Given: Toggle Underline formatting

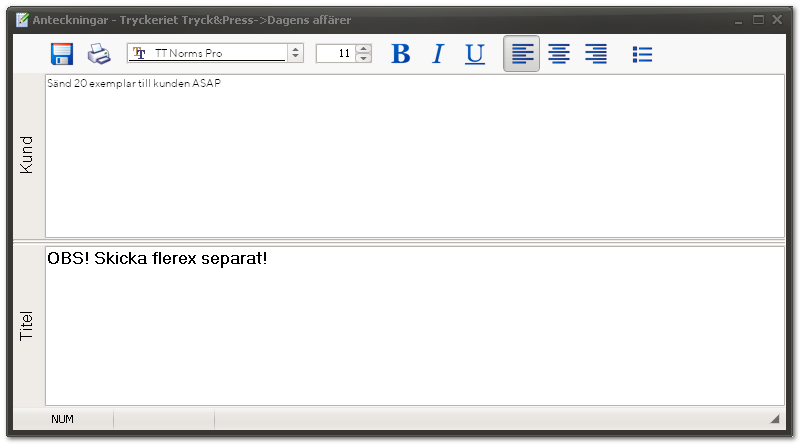Looking at the screenshot, I should point(475,54).
